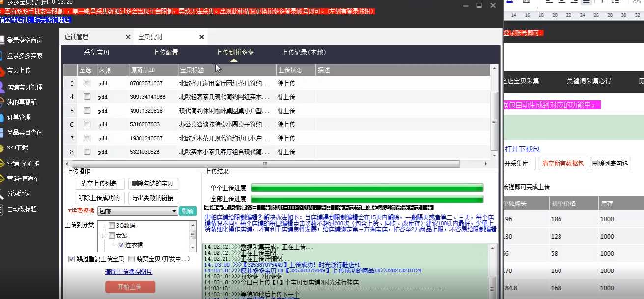This screenshot has width=644, height=299.
Task: Click the 登录多多商家 sidebar icon
Action: click(x=1, y=40)
